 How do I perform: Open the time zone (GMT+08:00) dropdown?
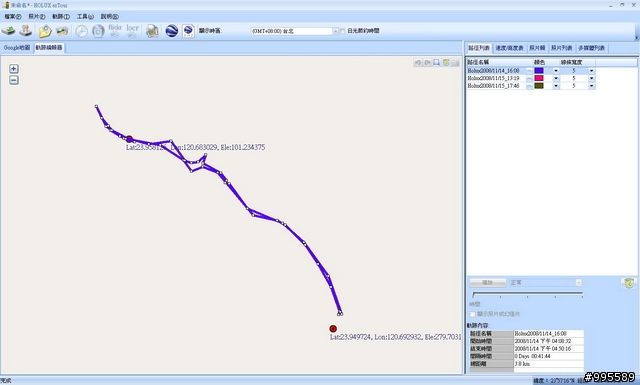click(336, 31)
